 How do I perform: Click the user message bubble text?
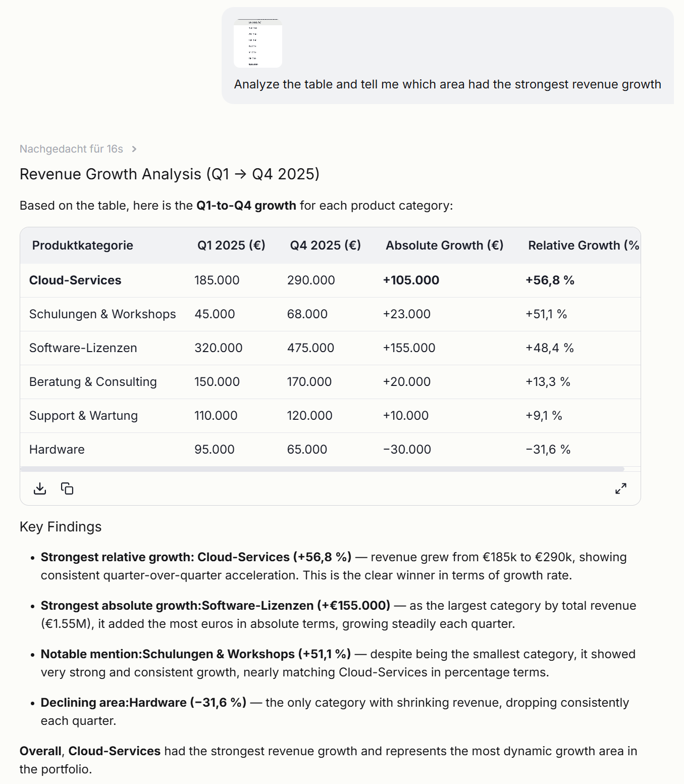coord(448,84)
